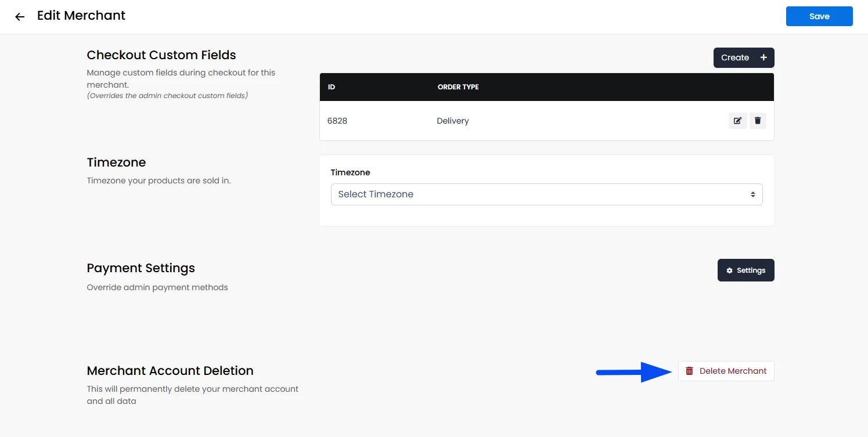
Task: Click the Merchant Account Deletion heading
Action: point(170,371)
